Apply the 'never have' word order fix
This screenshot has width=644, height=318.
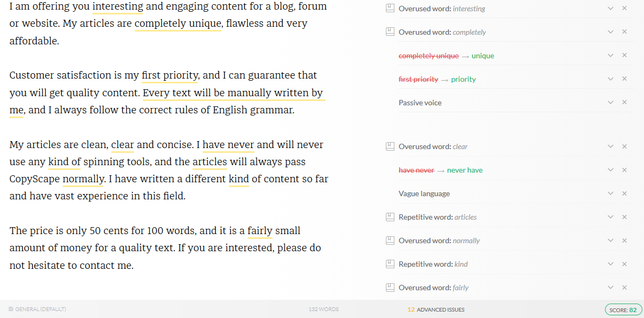coord(464,170)
